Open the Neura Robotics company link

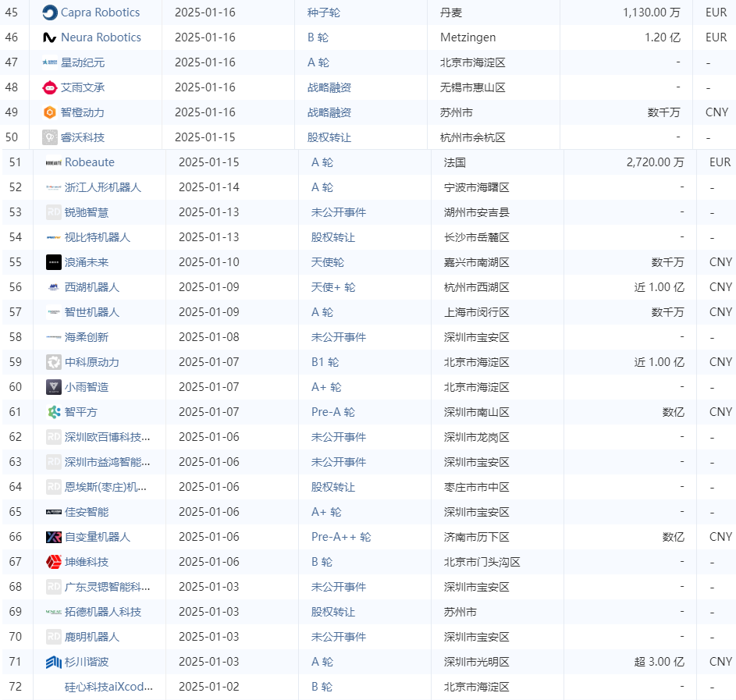(101, 37)
